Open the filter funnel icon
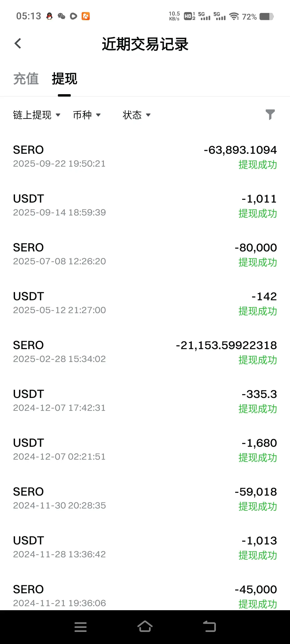290x644 pixels. pos(270,115)
